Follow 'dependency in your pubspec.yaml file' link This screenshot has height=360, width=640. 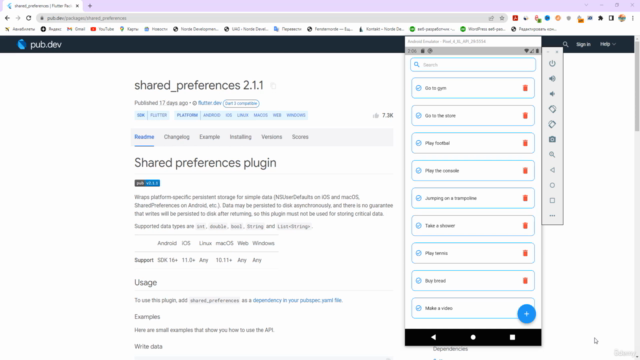(297, 300)
